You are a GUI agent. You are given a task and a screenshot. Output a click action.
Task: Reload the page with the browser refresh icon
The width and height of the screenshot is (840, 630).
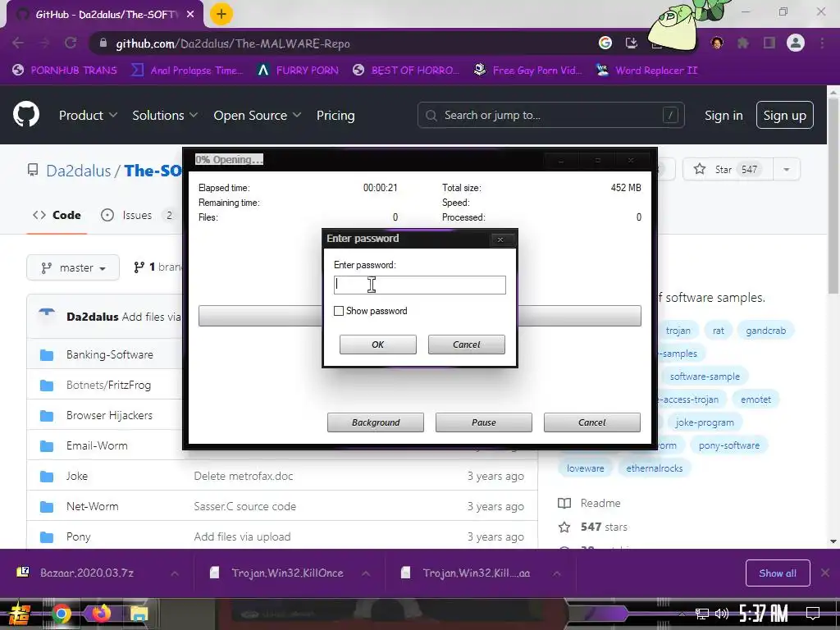[x=71, y=43]
